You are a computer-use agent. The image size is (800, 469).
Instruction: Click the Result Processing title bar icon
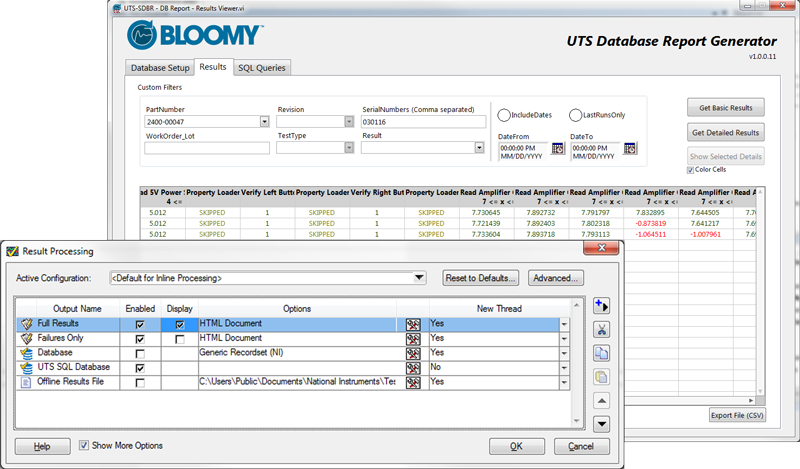12,251
